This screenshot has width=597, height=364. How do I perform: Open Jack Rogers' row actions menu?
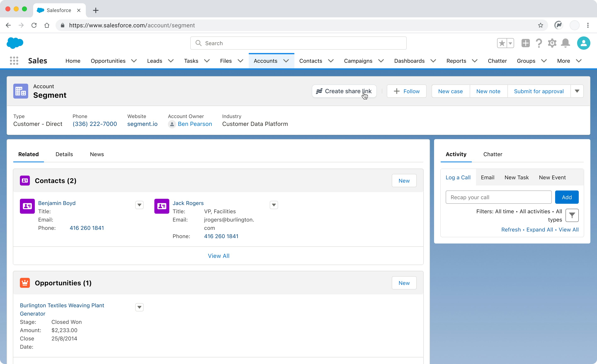[x=274, y=205]
